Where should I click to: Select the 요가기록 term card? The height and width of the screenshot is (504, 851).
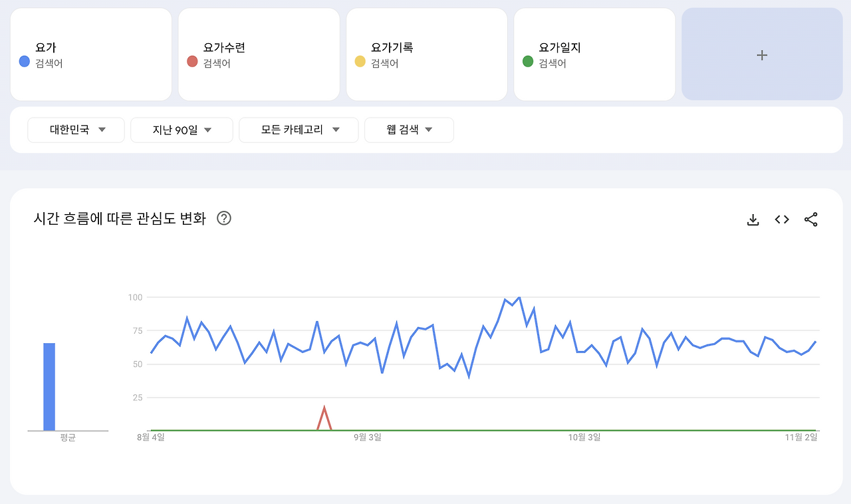[x=426, y=54]
